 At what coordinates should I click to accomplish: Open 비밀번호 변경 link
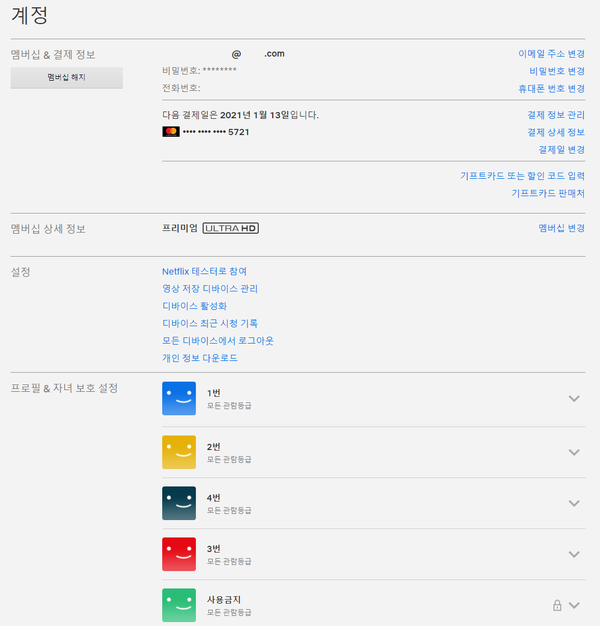click(557, 71)
